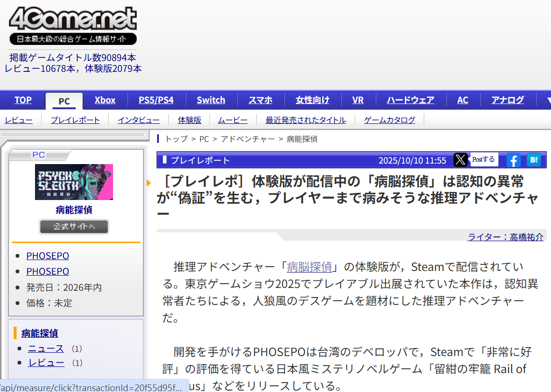551x392 pixels.
Task: Switch to the Xbox tab
Action: [105, 100]
